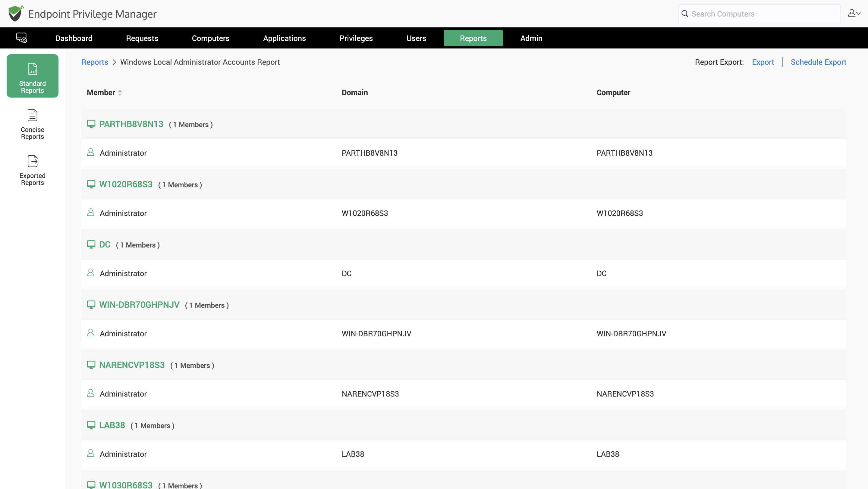Select Standard Reports in sidebar
Image resolution: width=868 pixels, height=489 pixels.
[x=32, y=76]
